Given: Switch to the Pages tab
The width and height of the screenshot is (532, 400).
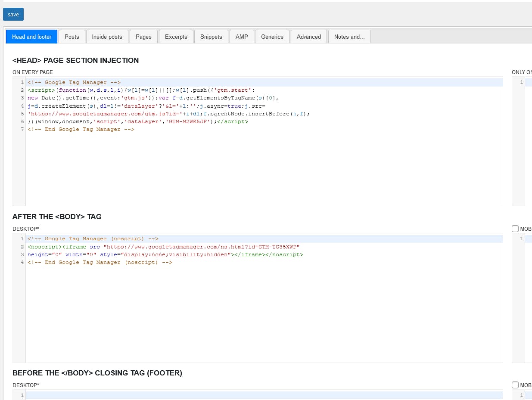Looking at the screenshot, I should click(143, 37).
